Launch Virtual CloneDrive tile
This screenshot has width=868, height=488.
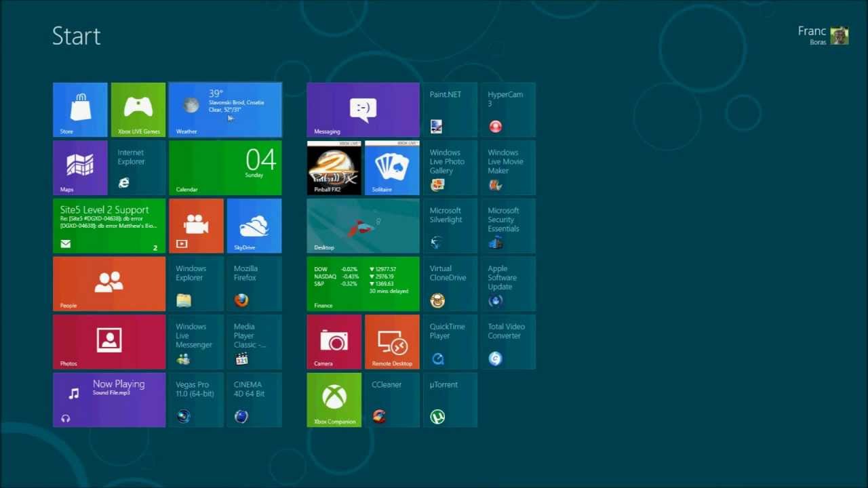click(x=450, y=284)
